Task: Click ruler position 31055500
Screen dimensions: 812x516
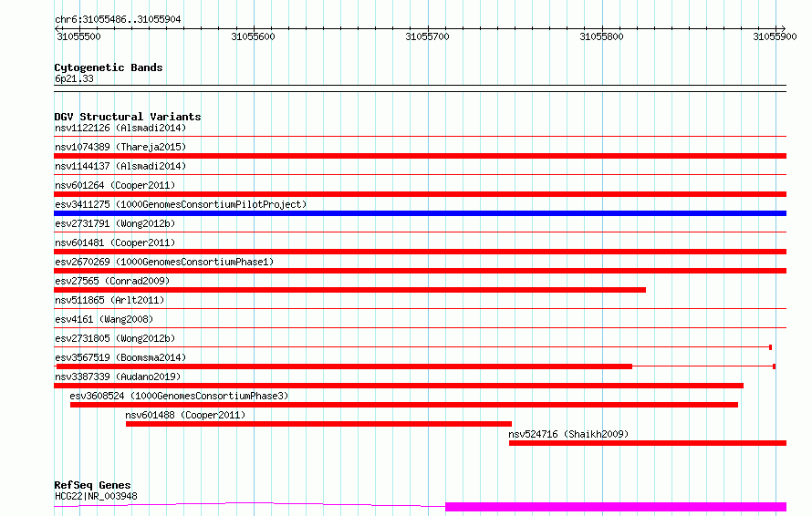Action: pyautogui.click(x=78, y=36)
